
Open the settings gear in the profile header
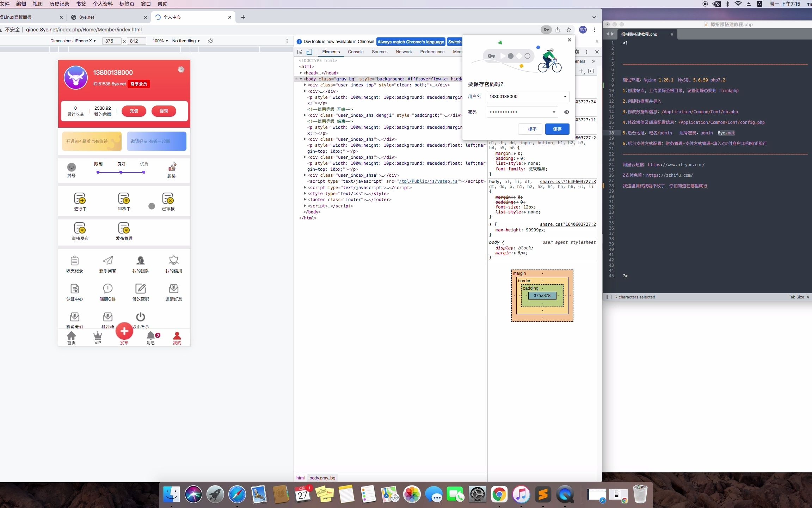pos(181,69)
